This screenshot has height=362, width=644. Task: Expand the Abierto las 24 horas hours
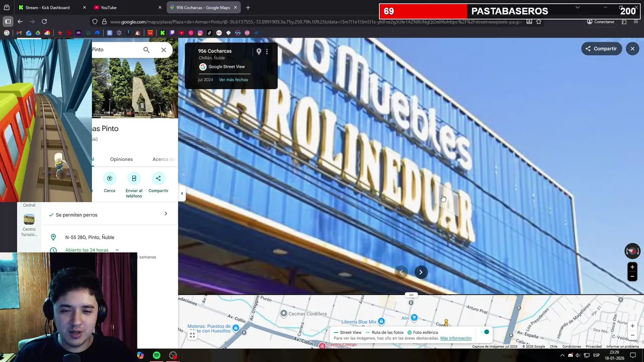[x=117, y=250]
